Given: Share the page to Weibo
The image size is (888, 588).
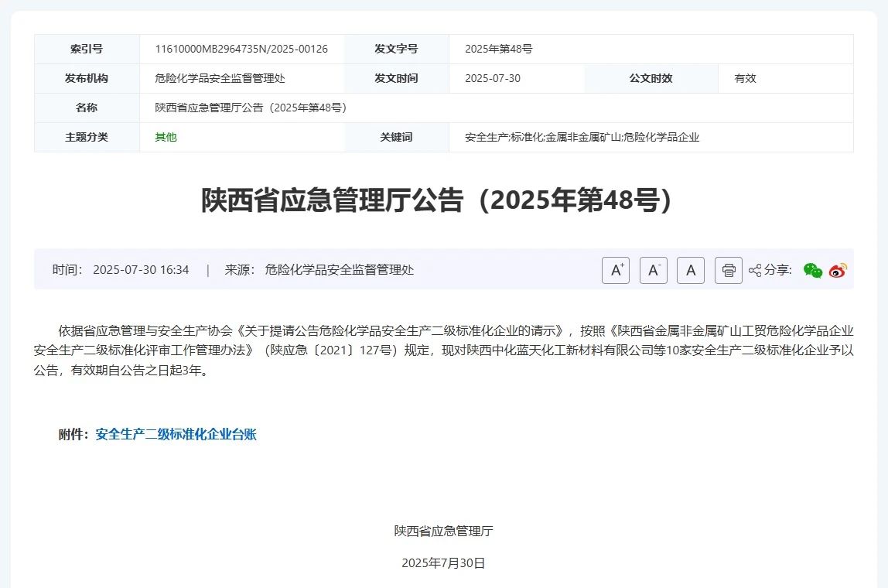Looking at the screenshot, I should (838, 270).
